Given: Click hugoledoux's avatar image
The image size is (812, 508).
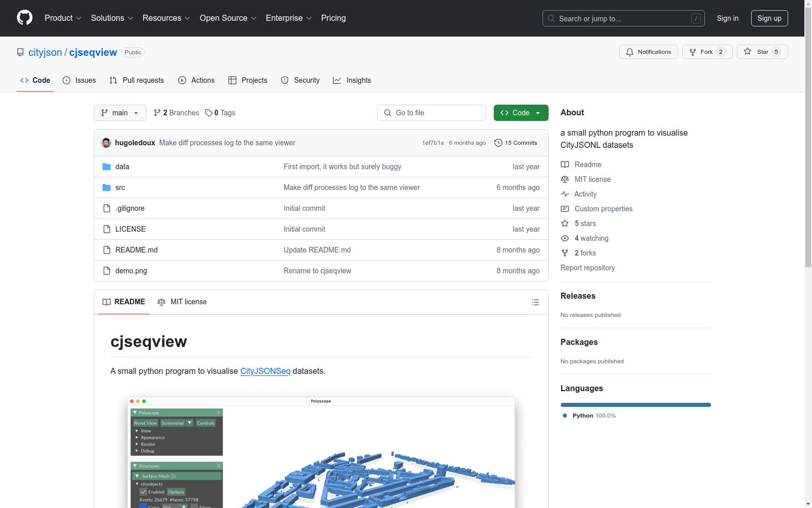Looking at the screenshot, I should [106, 143].
